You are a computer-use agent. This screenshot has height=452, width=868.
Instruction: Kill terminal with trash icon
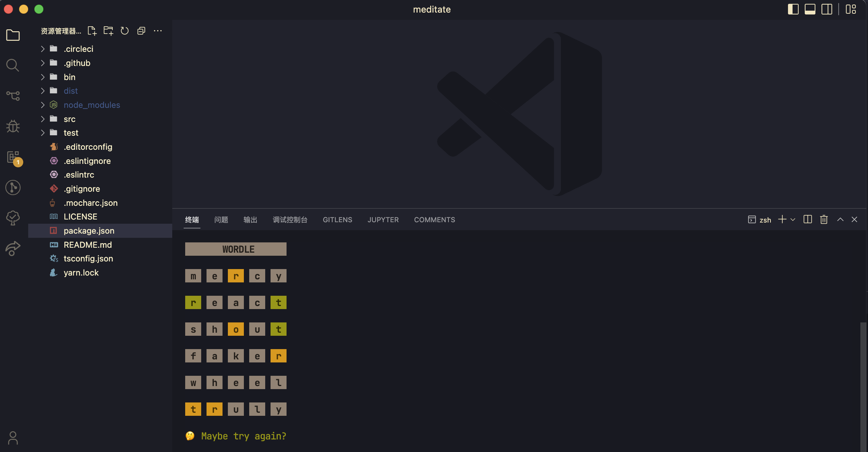824,220
